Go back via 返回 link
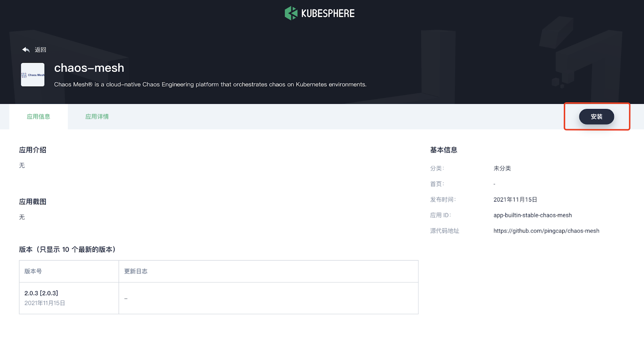 point(40,50)
